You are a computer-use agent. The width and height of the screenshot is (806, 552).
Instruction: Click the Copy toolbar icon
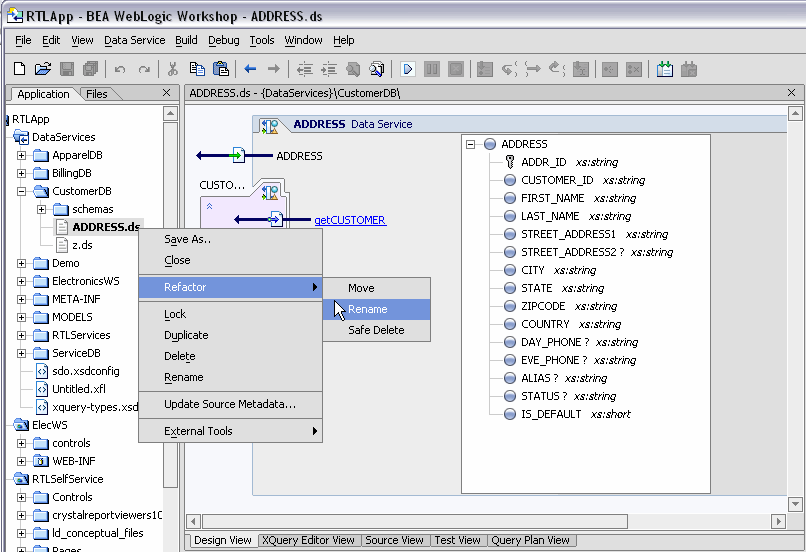tap(197, 69)
